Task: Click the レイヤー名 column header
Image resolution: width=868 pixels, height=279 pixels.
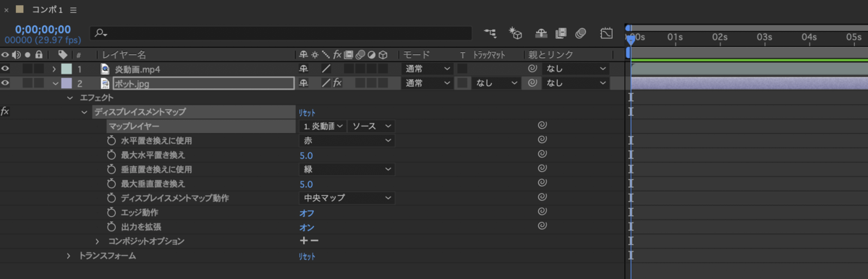Action: click(x=124, y=54)
